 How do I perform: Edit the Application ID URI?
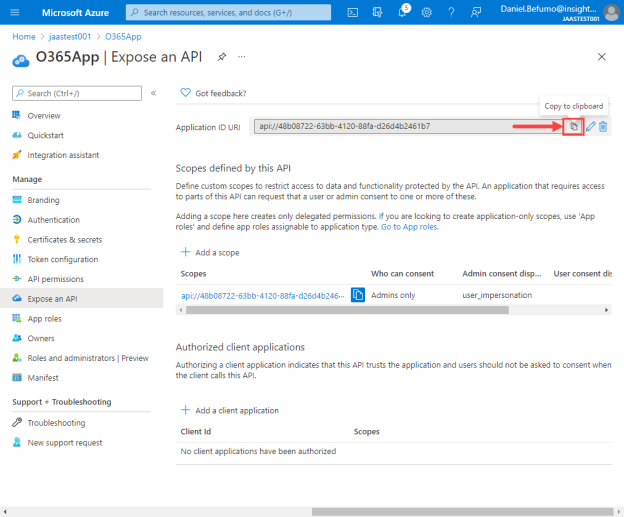591,127
